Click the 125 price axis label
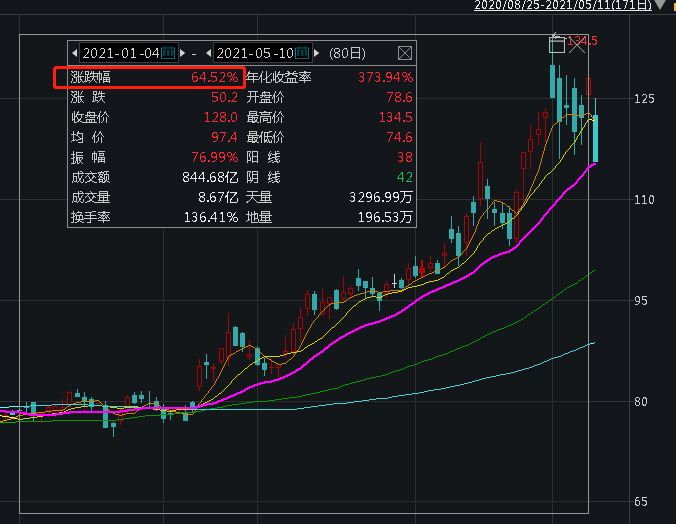This screenshot has height=524, width=676. (643, 99)
